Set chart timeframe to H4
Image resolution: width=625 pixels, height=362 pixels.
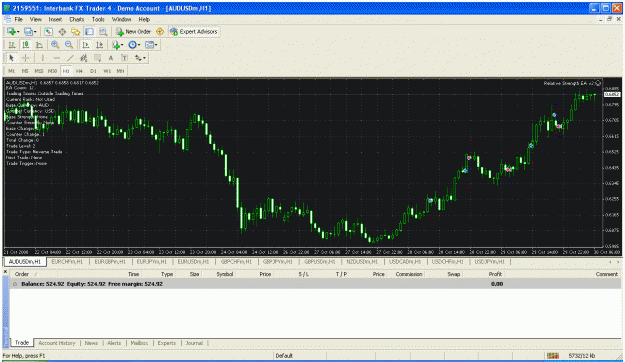pos(79,71)
